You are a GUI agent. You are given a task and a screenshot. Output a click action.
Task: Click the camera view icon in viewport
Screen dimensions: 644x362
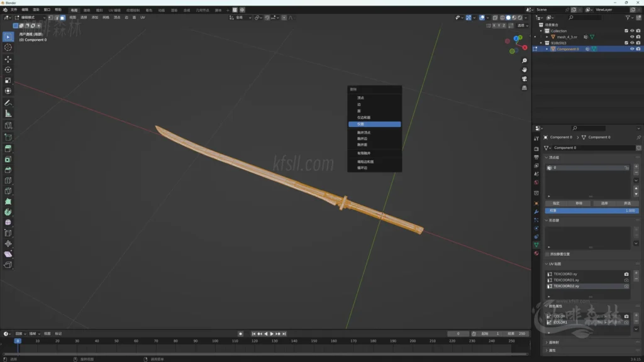(x=525, y=79)
